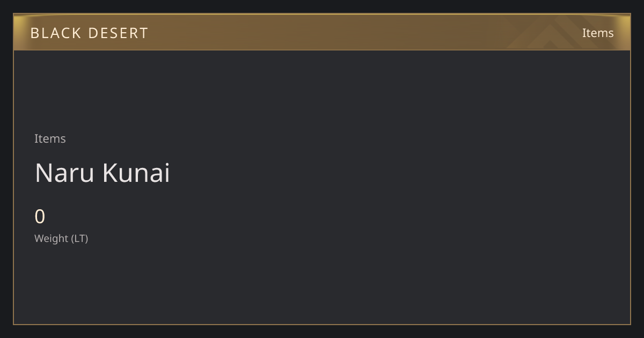The height and width of the screenshot is (338, 644).
Task: Click the gold glow at the header's right edge
Action: [x=625, y=32]
